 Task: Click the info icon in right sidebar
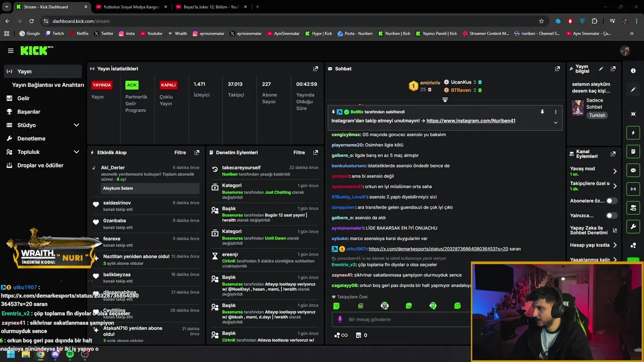pos(633,71)
